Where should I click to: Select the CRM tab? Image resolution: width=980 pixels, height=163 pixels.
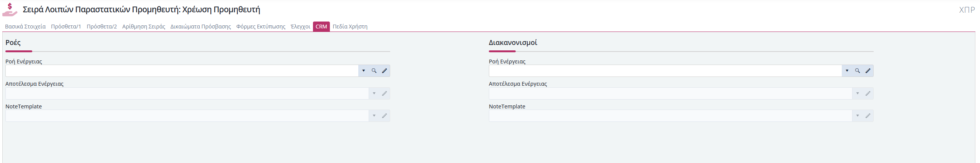coord(321,27)
